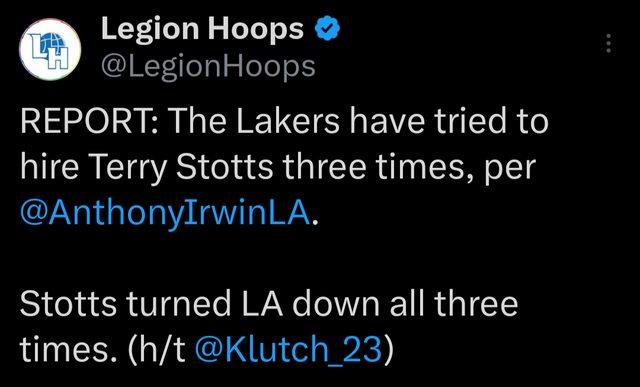This screenshot has width=640, height=387.
Task: Open the @AnthonyIrwinLA mention
Action: [x=165, y=213]
